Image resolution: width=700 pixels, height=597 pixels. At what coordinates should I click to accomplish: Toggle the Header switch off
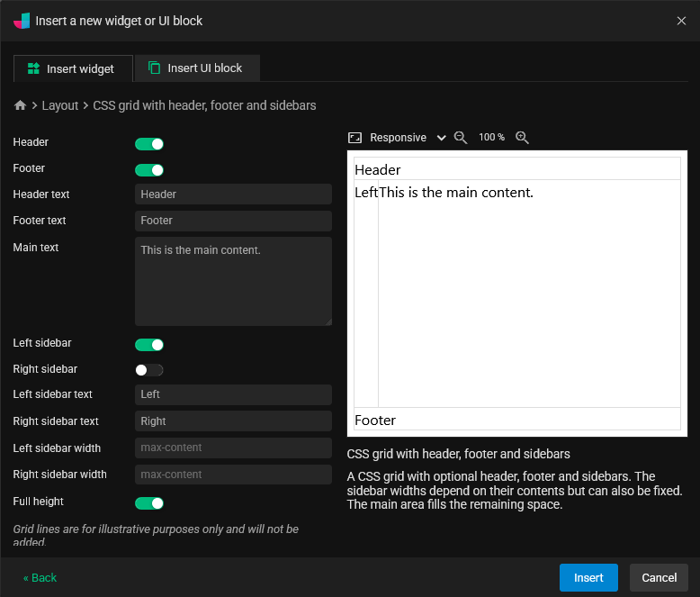coord(149,144)
